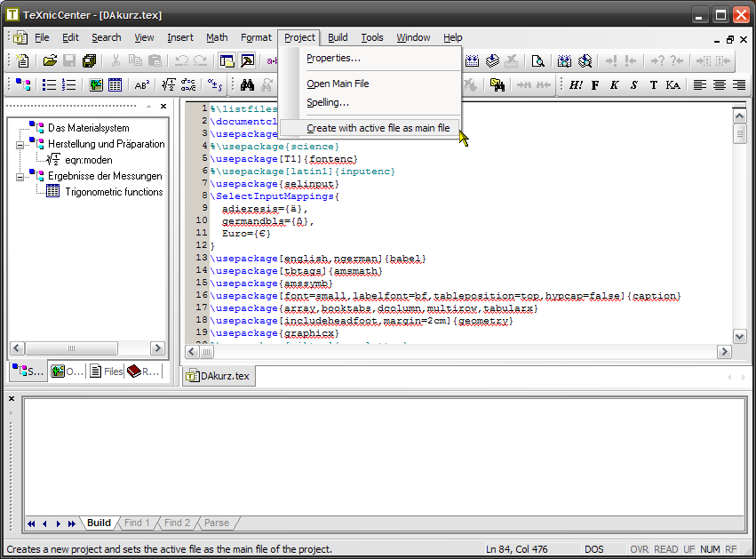
Task: Click the editor horizontal scrollbar right arrow
Action: 724,352
